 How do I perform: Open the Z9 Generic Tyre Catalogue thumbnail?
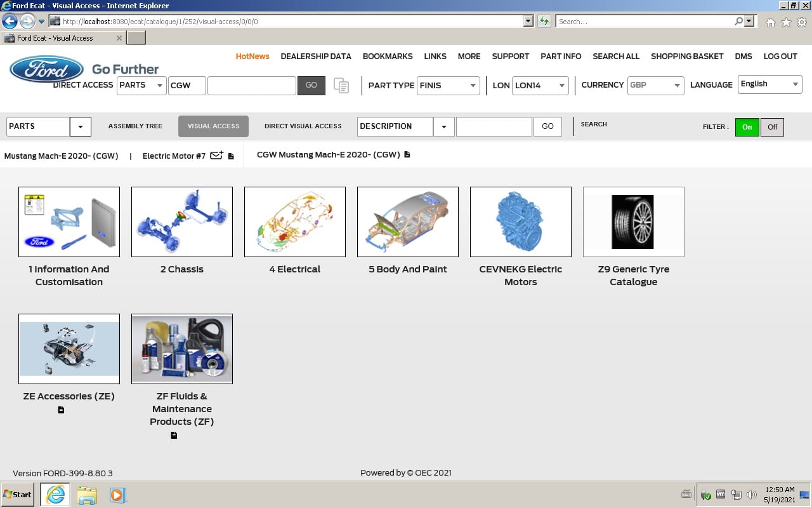[634, 222]
